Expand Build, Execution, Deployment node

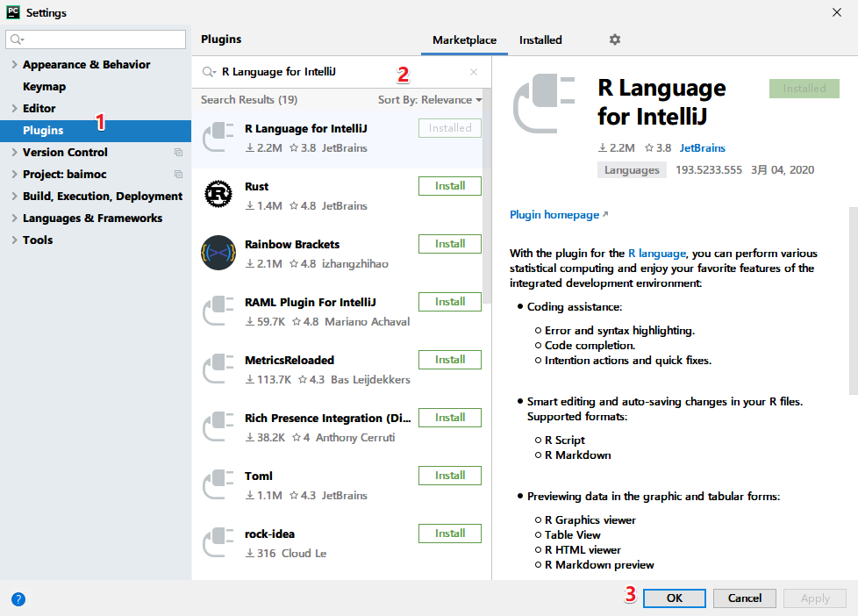coord(14,196)
